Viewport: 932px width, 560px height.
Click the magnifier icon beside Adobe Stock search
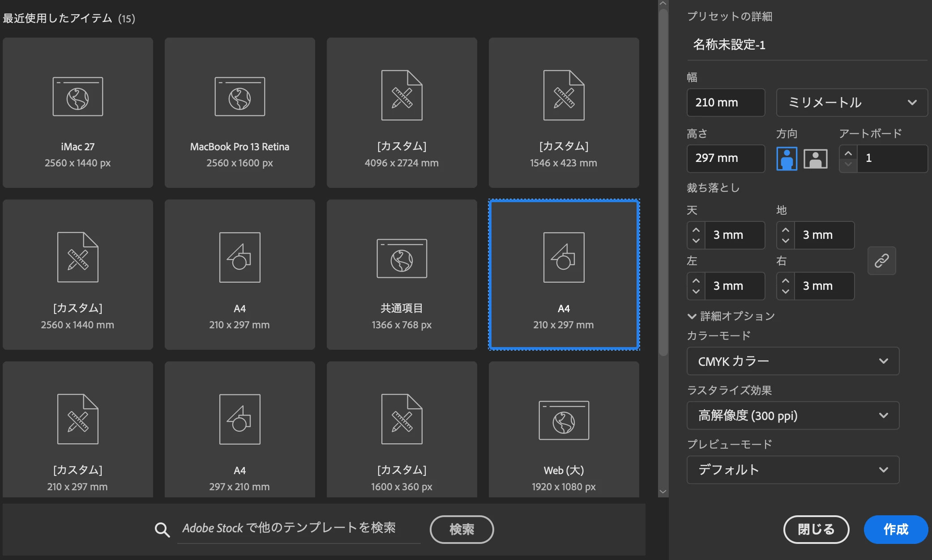point(162,530)
